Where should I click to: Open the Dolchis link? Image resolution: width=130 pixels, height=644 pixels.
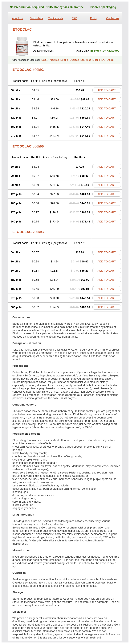click(x=64, y=60)
